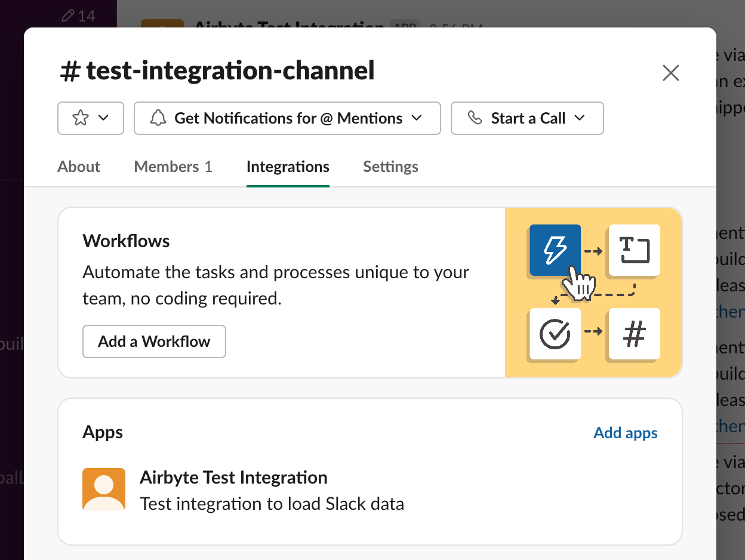
Task: Click the blue lightning bolt workflow tile
Action: 555,250
